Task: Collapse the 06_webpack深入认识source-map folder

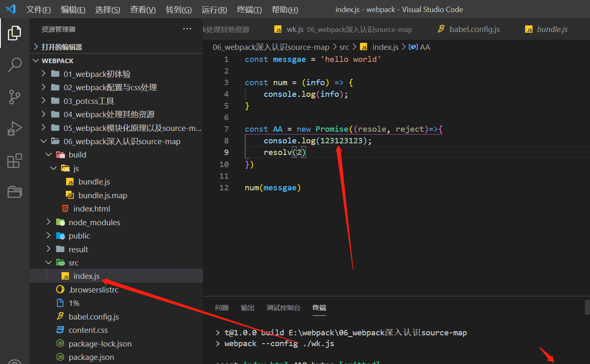Action: pos(44,141)
